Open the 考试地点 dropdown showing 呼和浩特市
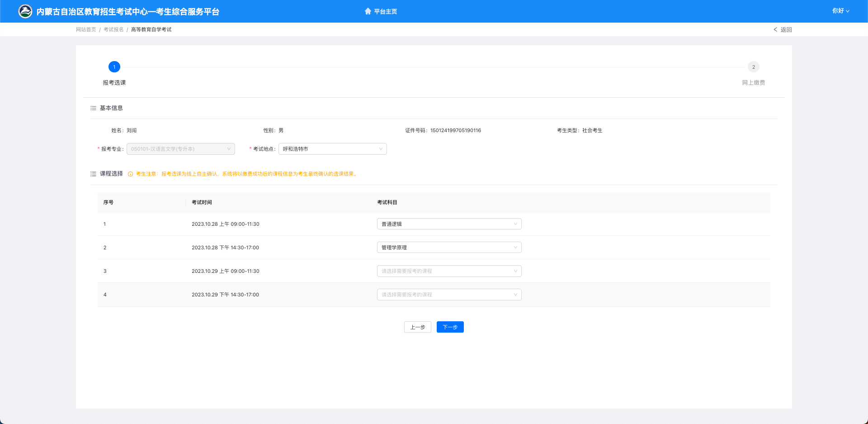 pyautogui.click(x=332, y=149)
